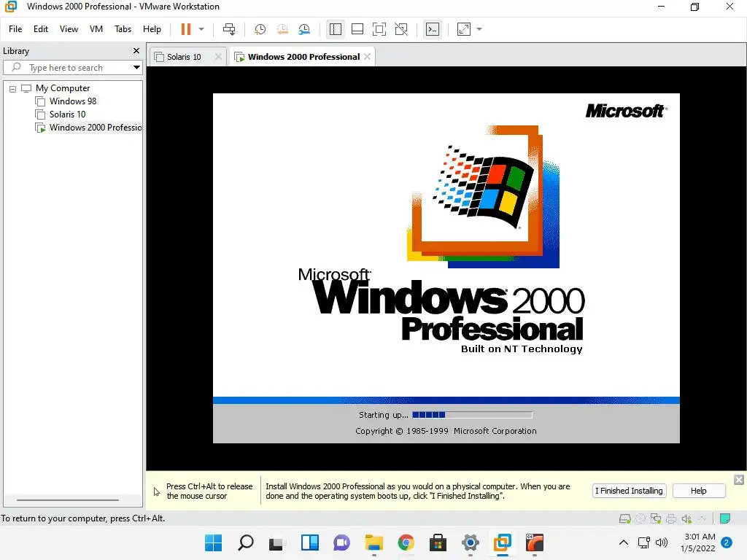Screen dimensions: 747x560
Task: Dismiss the install hint bar with X
Action: tap(739, 480)
